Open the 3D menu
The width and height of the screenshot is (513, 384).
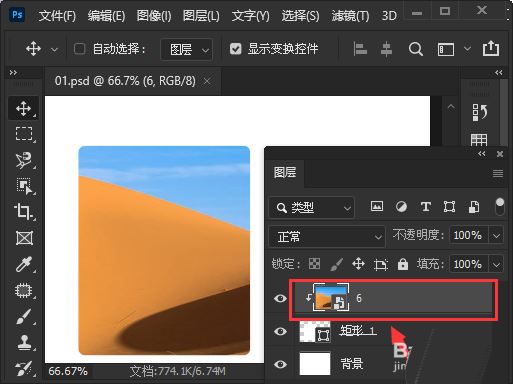389,16
